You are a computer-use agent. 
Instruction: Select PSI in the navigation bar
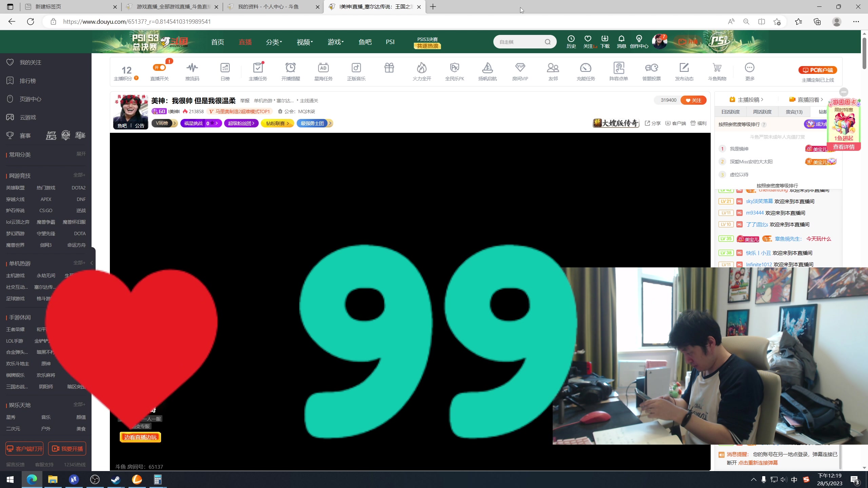[390, 42]
